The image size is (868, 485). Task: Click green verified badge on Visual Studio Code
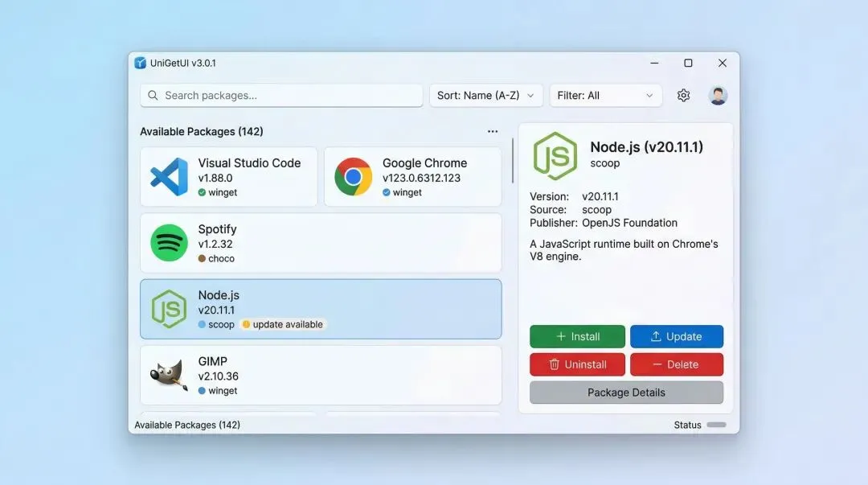pyautogui.click(x=202, y=192)
